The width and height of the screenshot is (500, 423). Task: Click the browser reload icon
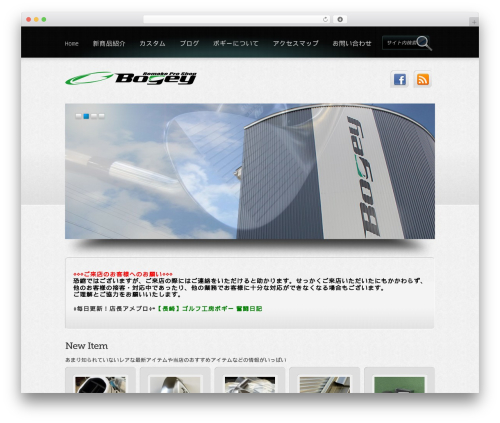point(325,19)
